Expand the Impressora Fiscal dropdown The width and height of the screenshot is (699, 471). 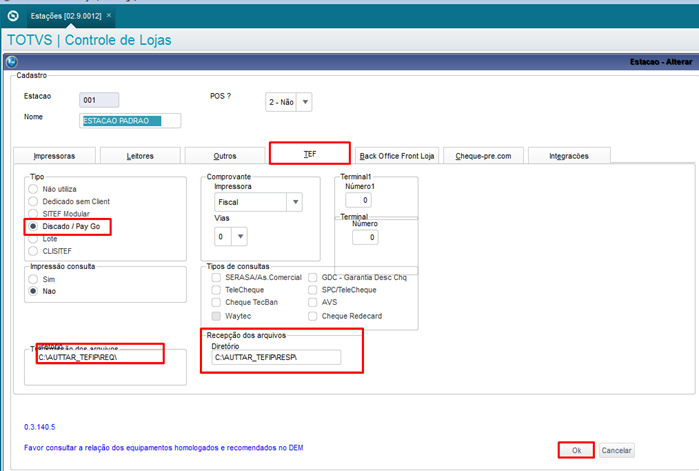tap(295, 202)
